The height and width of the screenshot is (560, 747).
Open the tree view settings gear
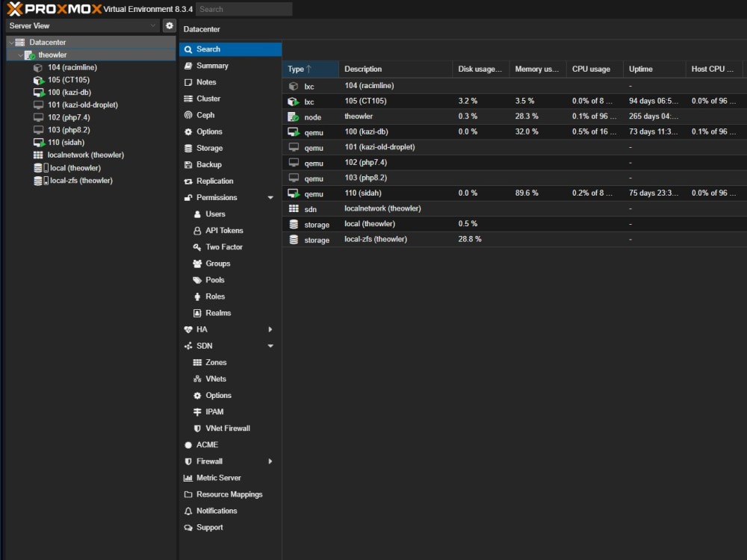pos(169,25)
